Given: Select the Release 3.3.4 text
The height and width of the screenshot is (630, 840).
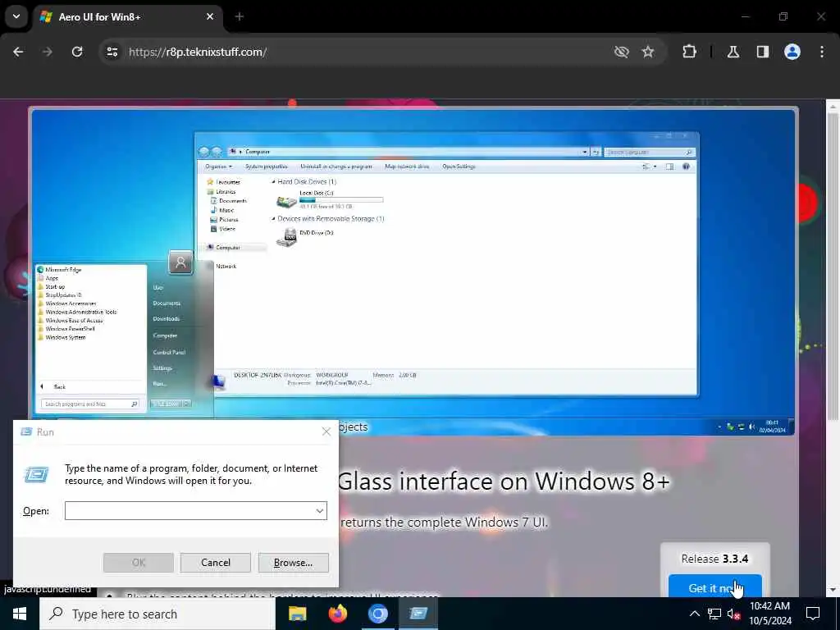Looking at the screenshot, I should (714, 559).
